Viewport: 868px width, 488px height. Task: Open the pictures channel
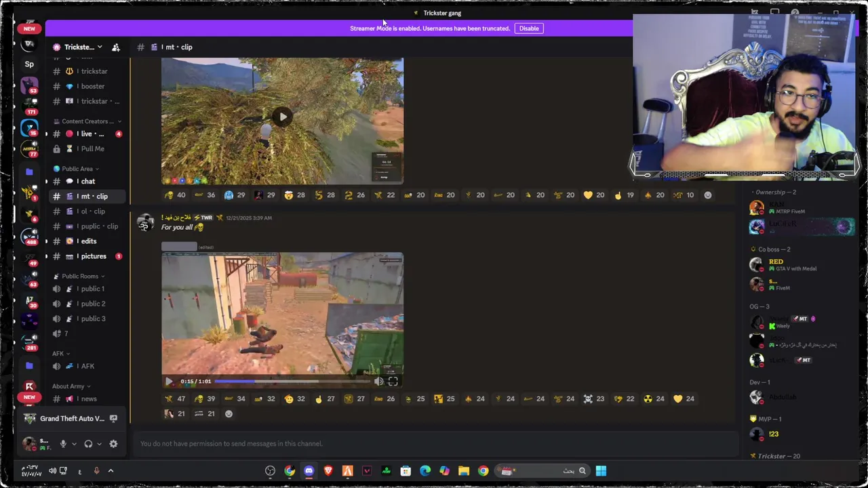tap(86, 256)
